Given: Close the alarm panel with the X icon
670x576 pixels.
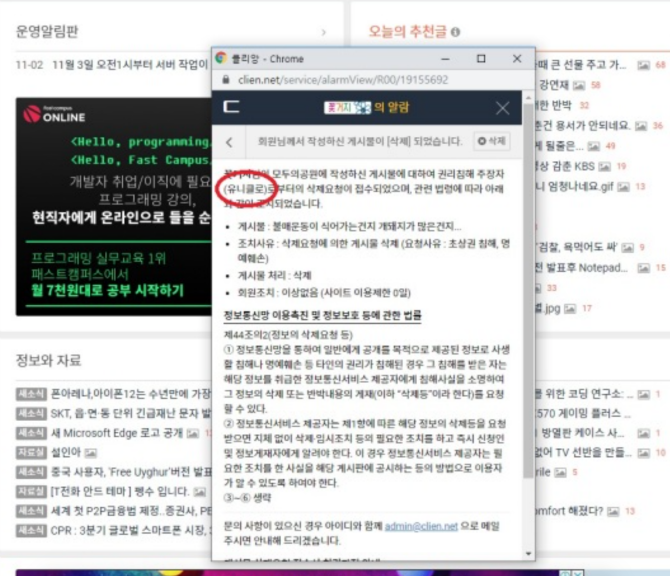Looking at the screenshot, I should pyautogui.click(x=502, y=108).
